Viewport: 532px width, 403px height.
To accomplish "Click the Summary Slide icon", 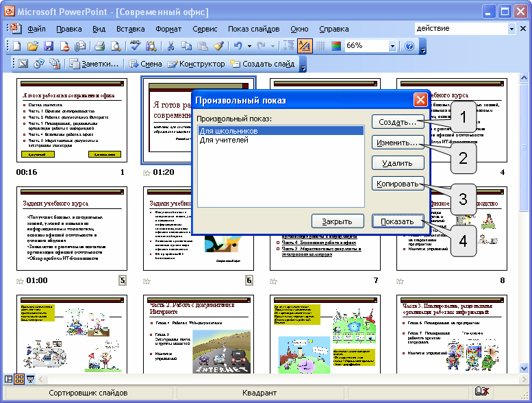I will (55, 64).
